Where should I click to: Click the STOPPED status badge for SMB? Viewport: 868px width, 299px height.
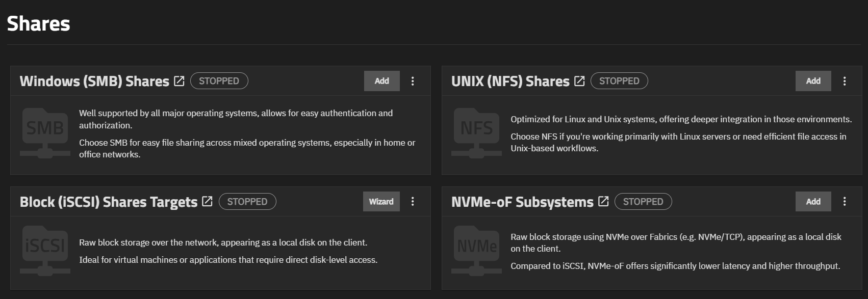pos(219,81)
